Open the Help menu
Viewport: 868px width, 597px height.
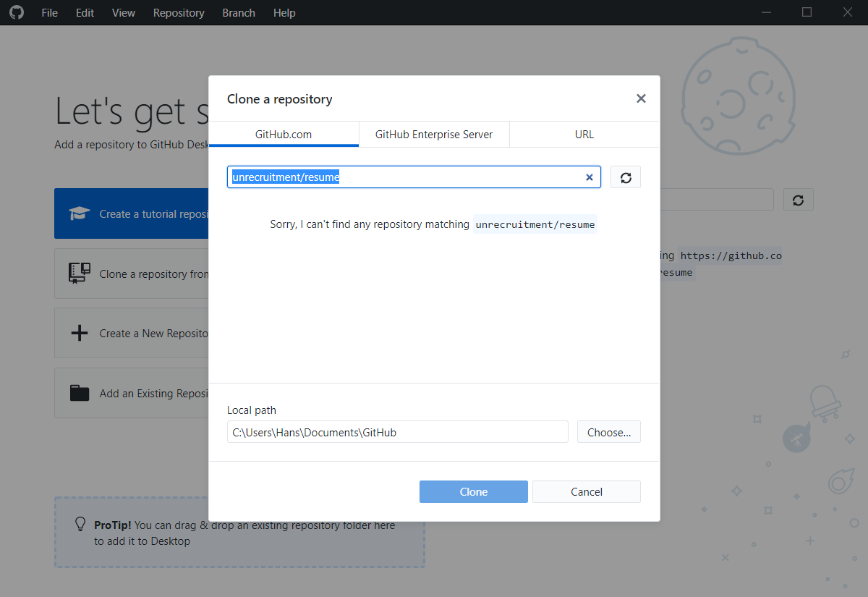tap(284, 12)
